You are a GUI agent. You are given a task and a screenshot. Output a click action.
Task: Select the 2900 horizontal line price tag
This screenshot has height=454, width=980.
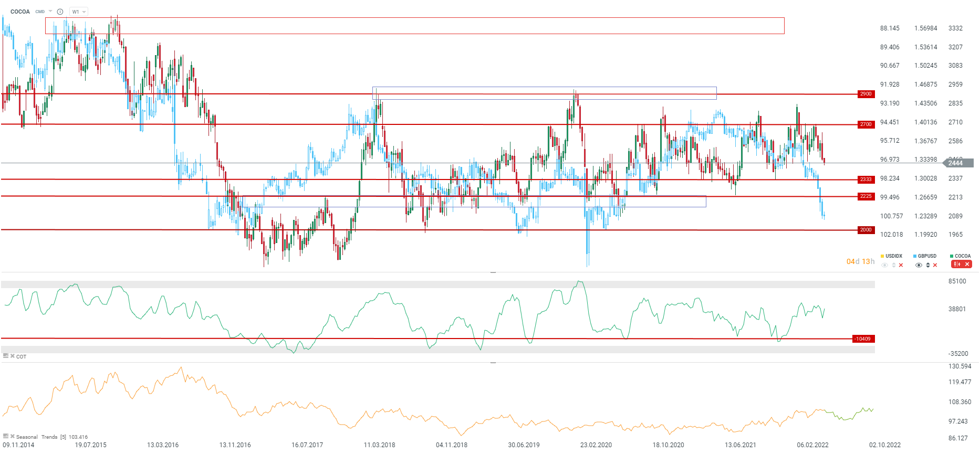click(866, 94)
